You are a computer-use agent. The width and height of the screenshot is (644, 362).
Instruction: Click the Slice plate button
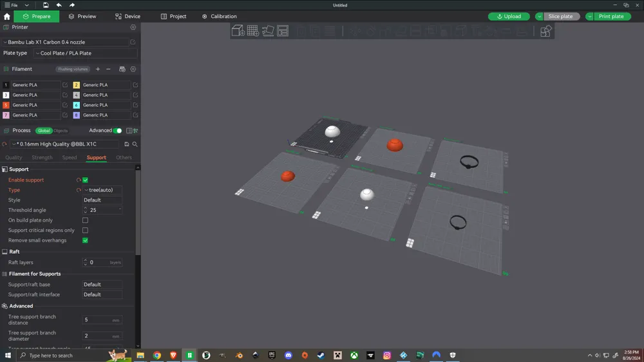point(561,17)
